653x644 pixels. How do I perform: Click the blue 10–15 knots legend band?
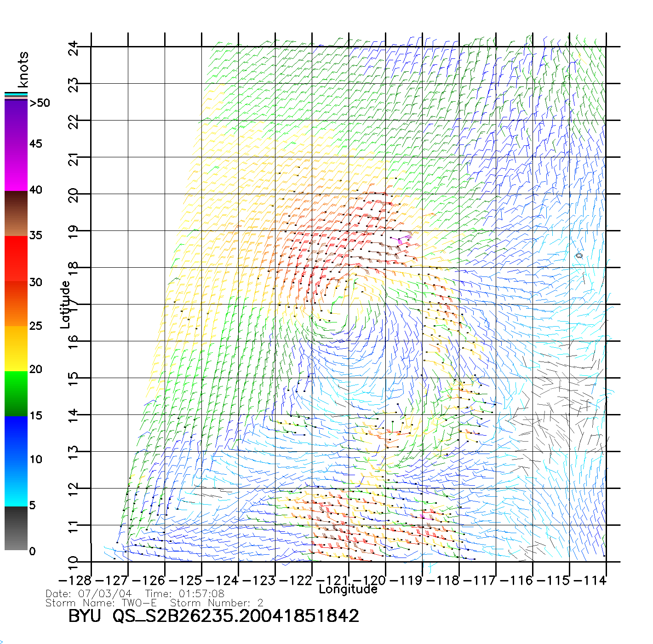(x=16, y=438)
